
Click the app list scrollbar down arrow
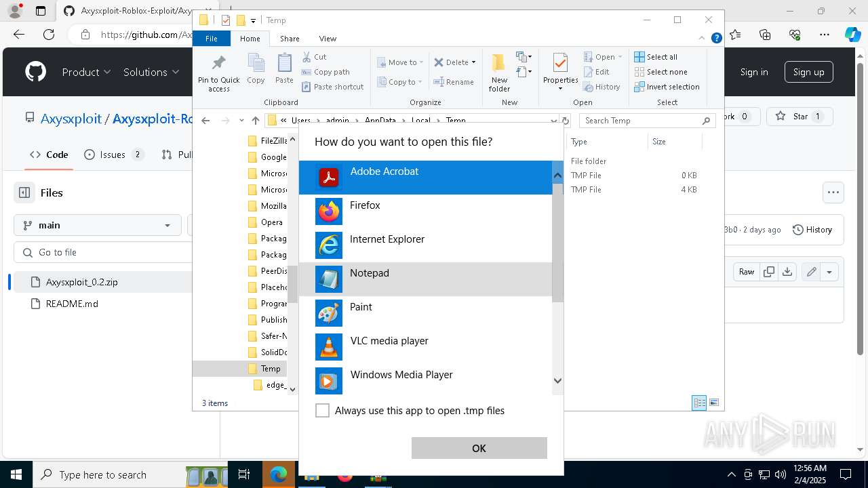pos(558,381)
